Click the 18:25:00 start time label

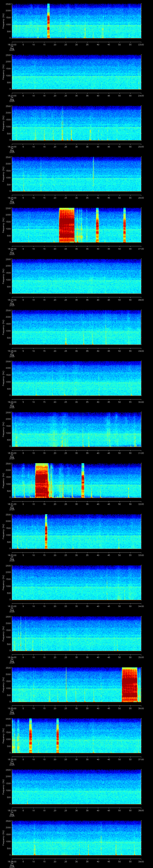coord(12,197)
